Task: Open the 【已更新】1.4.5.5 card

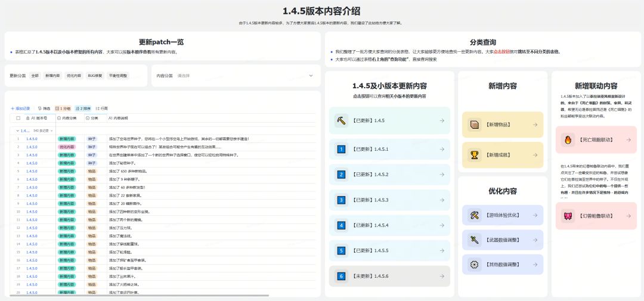Action: tap(389, 250)
